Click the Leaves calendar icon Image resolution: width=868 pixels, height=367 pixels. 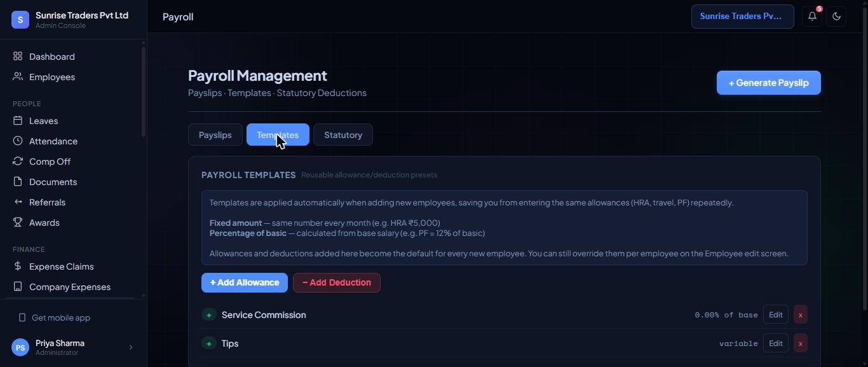(18, 121)
